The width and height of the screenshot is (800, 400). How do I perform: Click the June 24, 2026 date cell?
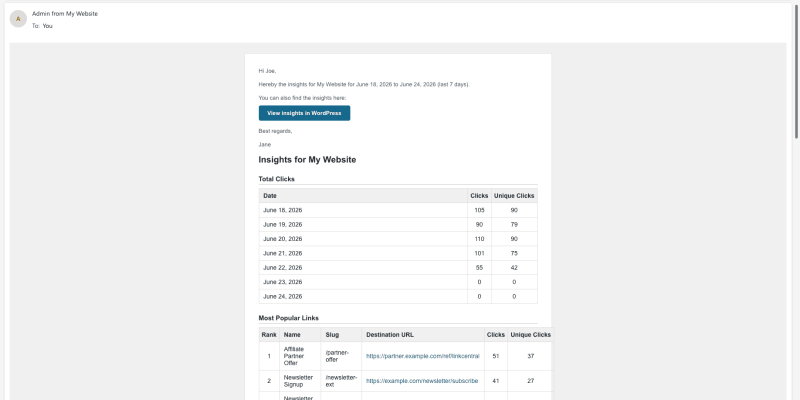click(x=363, y=296)
